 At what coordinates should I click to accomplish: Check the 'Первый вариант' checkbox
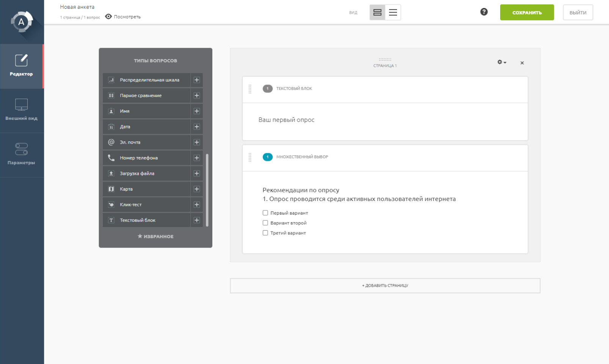265,213
